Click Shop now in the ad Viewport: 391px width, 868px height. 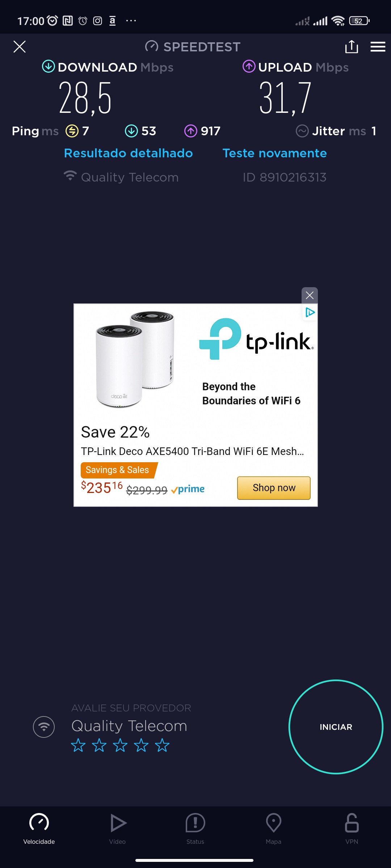click(x=274, y=488)
